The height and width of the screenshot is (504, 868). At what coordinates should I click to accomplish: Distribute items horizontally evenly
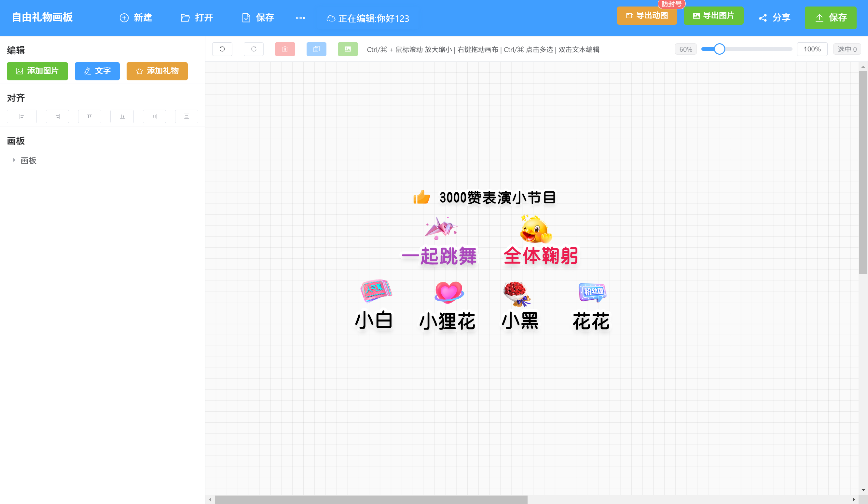point(154,116)
